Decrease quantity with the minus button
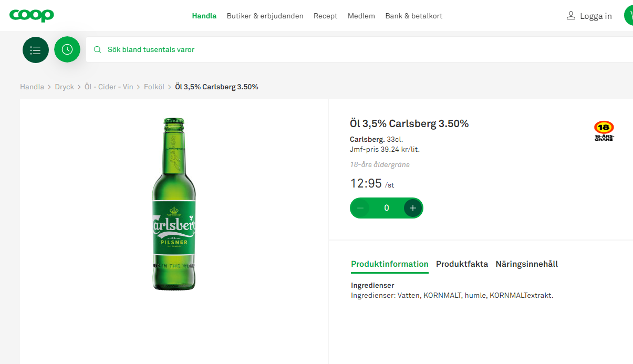 (x=360, y=208)
